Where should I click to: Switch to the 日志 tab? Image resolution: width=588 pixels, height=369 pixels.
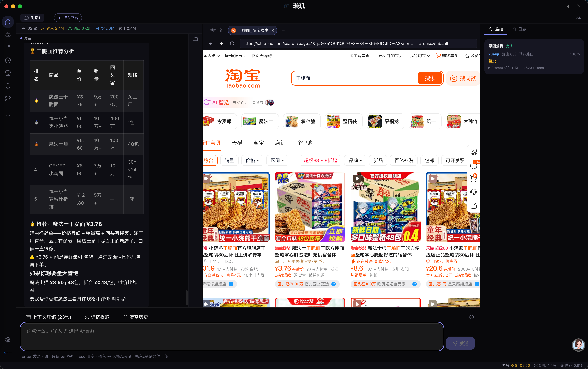[x=519, y=29]
